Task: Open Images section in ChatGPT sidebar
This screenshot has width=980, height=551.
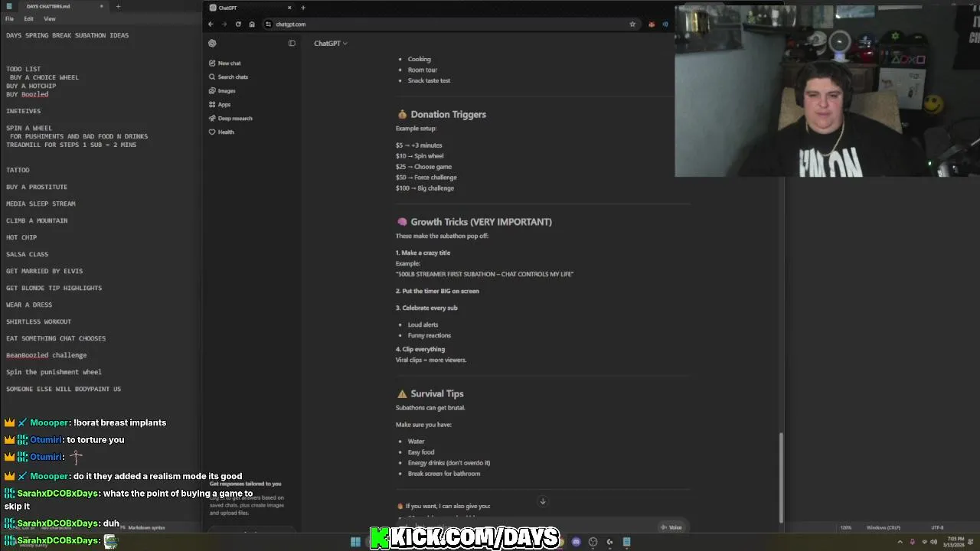Action: 222,91
